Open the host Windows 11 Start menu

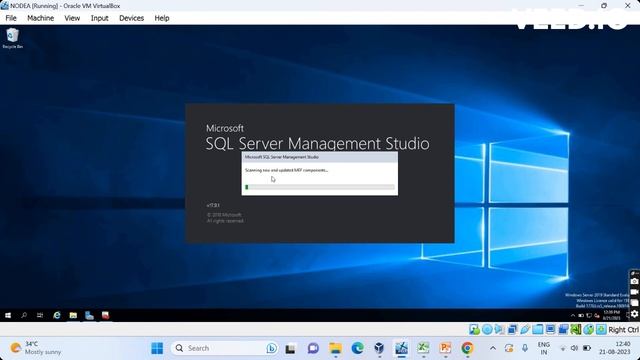click(x=157, y=348)
